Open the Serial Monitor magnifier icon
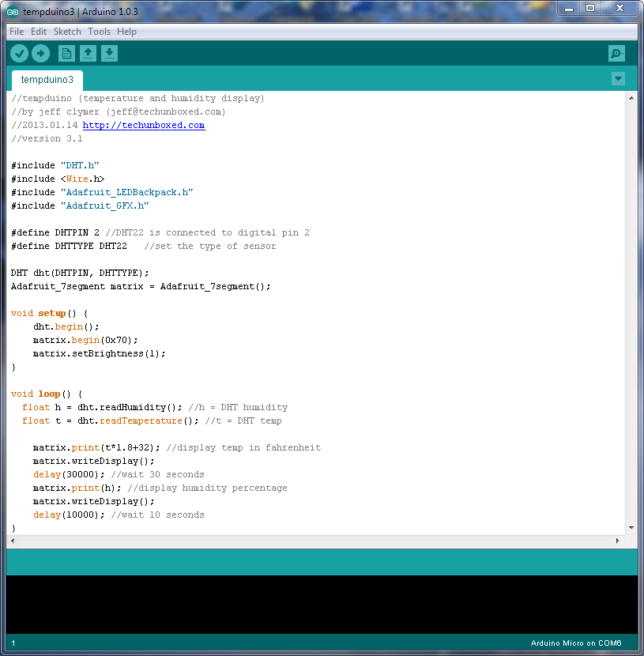The width and height of the screenshot is (644, 656). pyautogui.click(x=616, y=54)
